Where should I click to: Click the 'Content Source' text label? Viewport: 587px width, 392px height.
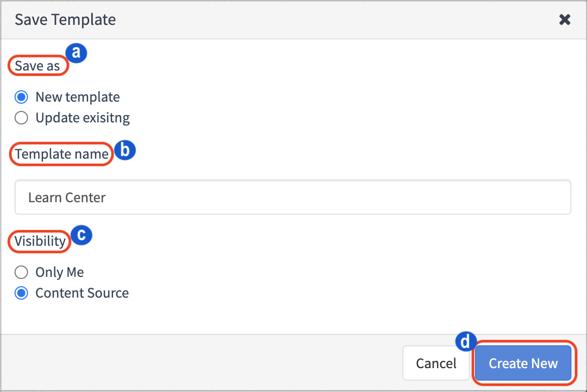point(81,293)
